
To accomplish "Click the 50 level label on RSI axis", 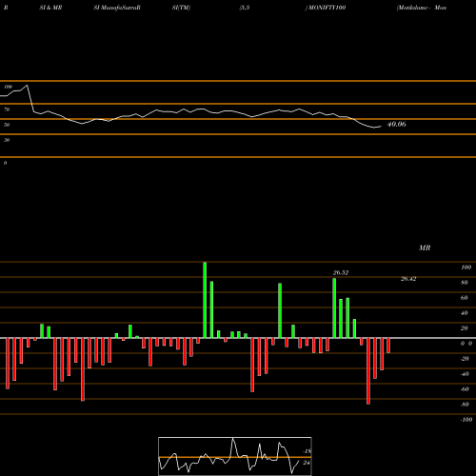I will (x=7, y=125).
